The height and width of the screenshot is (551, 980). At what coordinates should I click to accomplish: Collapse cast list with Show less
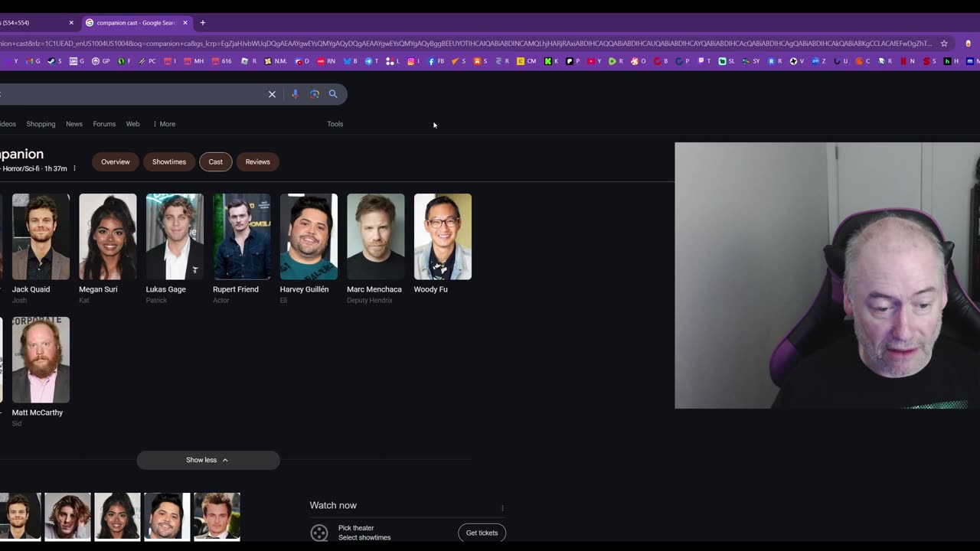(208, 460)
